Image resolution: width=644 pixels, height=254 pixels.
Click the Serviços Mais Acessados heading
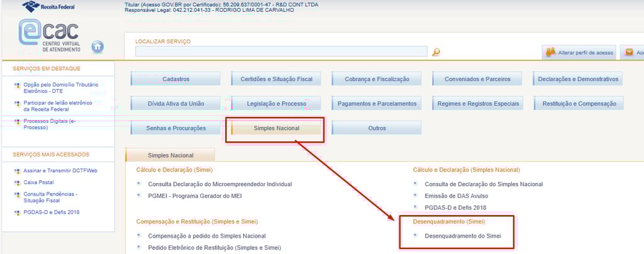(x=51, y=154)
